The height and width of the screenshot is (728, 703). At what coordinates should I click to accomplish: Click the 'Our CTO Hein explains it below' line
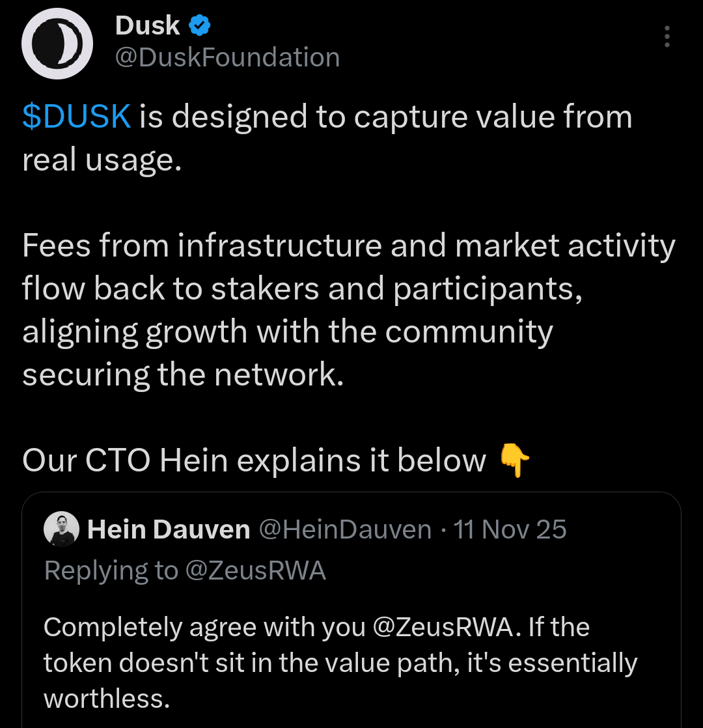click(x=254, y=461)
